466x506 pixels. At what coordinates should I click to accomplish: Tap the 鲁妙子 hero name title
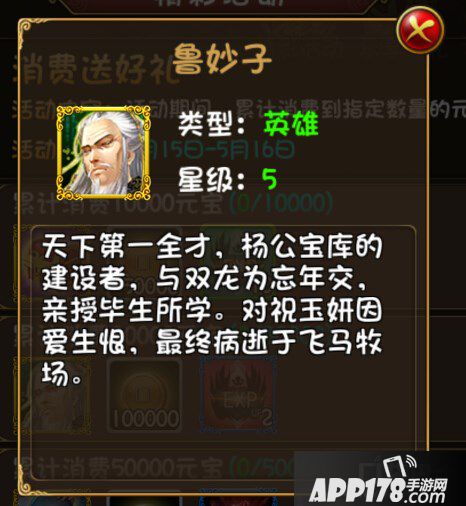click(222, 60)
